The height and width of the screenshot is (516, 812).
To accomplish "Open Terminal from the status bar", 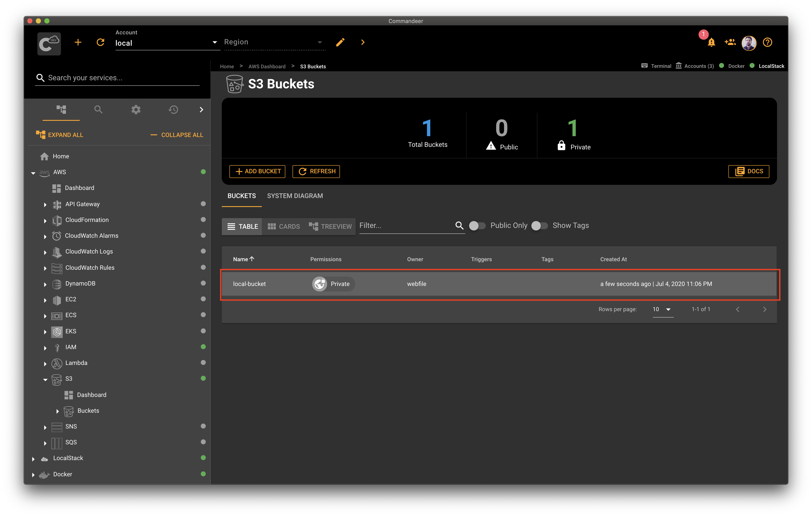I will (x=656, y=66).
